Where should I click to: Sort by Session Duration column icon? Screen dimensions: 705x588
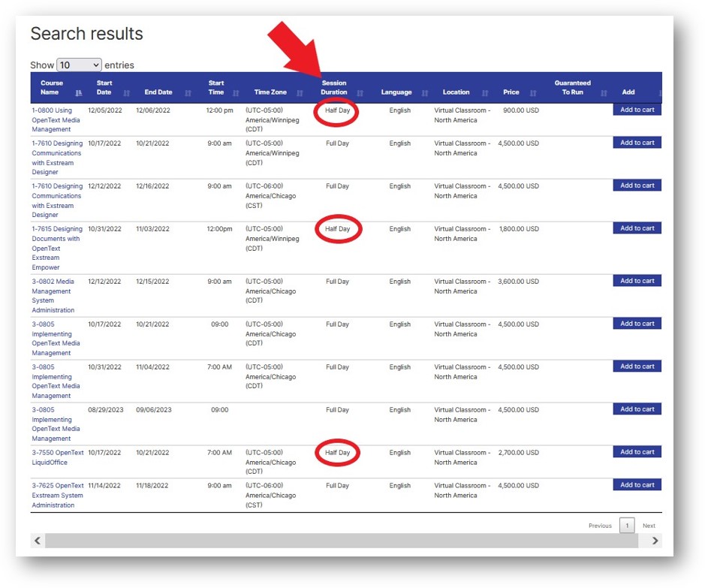click(360, 93)
